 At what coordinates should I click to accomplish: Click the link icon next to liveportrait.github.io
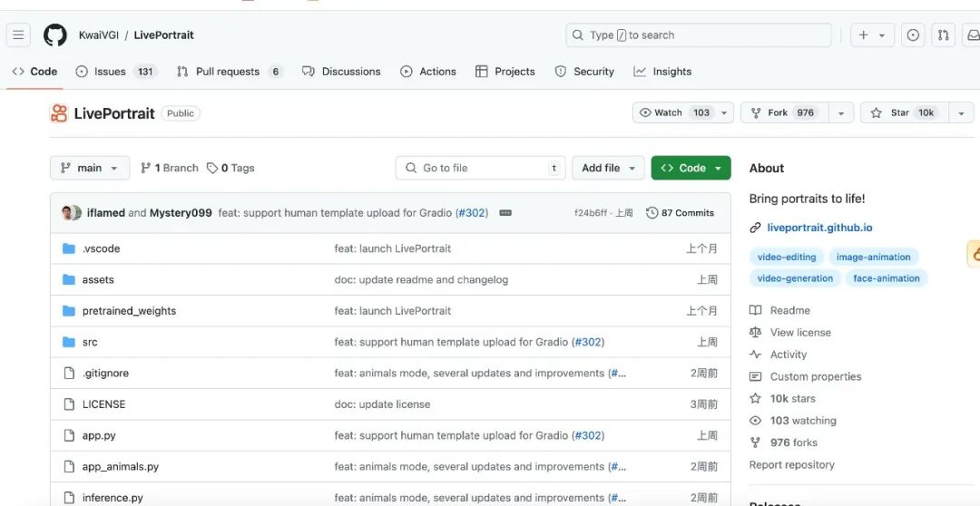[x=755, y=228]
